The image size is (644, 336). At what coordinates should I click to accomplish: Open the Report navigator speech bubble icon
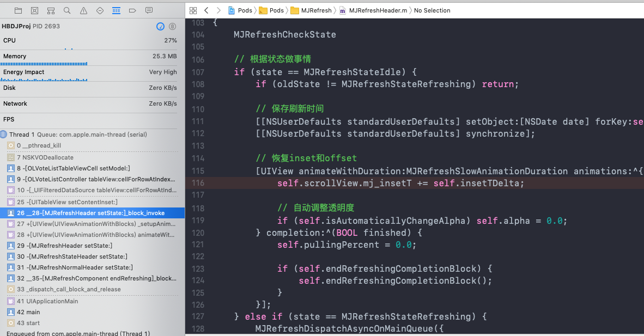point(149,10)
